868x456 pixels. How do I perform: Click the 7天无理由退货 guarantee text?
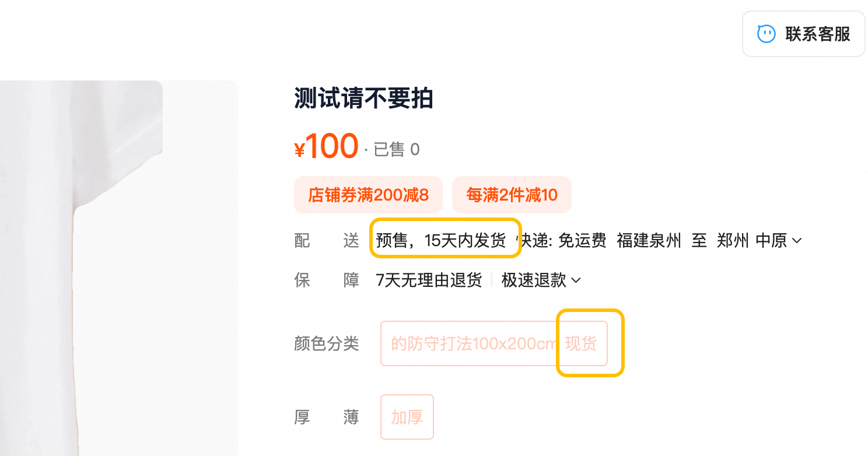(429, 280)
